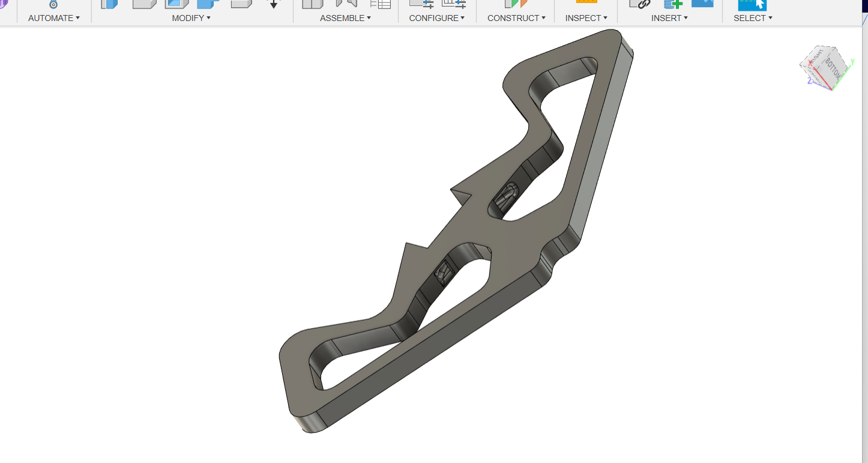Click the blue Canvas image icon in Insert
The image size is (868, 463).
pyautogui.click(x=702, y=3)
